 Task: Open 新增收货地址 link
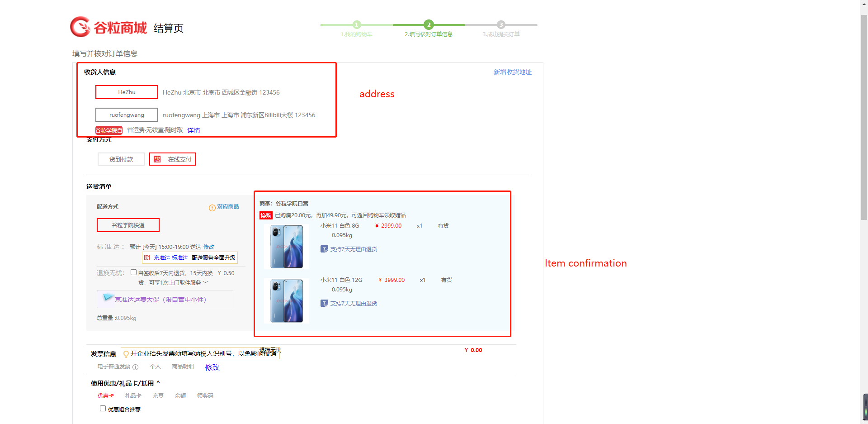(512, 72)
